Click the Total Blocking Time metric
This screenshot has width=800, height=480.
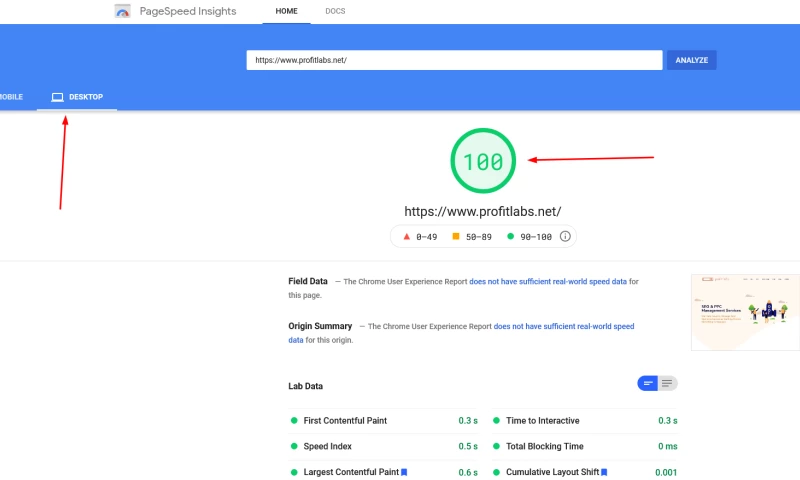(544, 446)
